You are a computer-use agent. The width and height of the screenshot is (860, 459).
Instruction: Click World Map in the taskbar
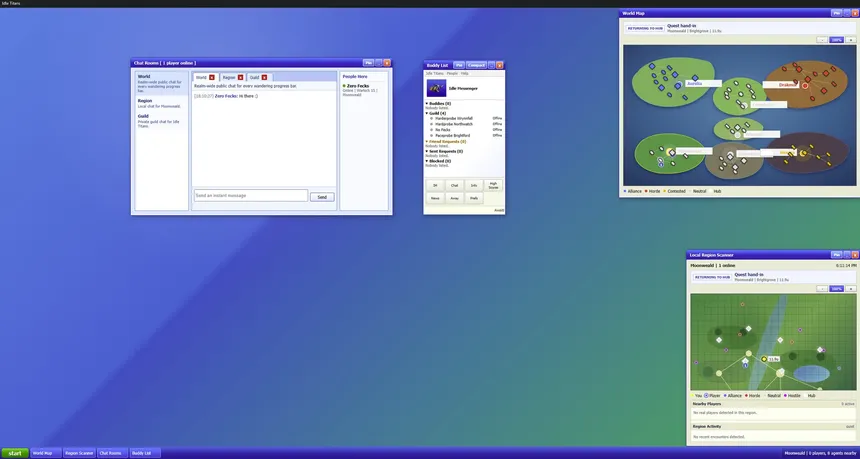[x=46, y=454]
